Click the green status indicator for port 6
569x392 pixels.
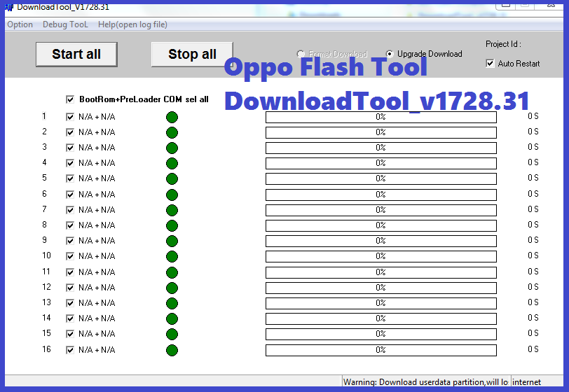click(172, 195)
